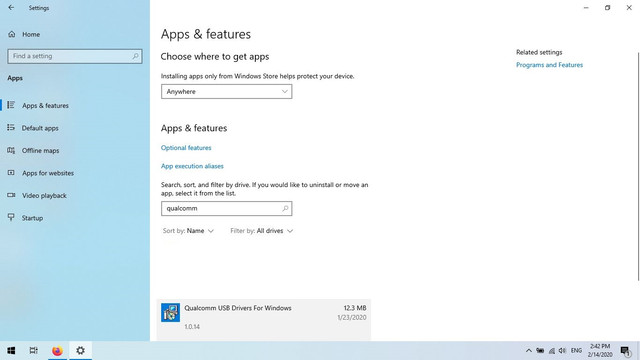The image size is (640, 360).
Task: Open Apps for websites page
Action: [75, 173]
